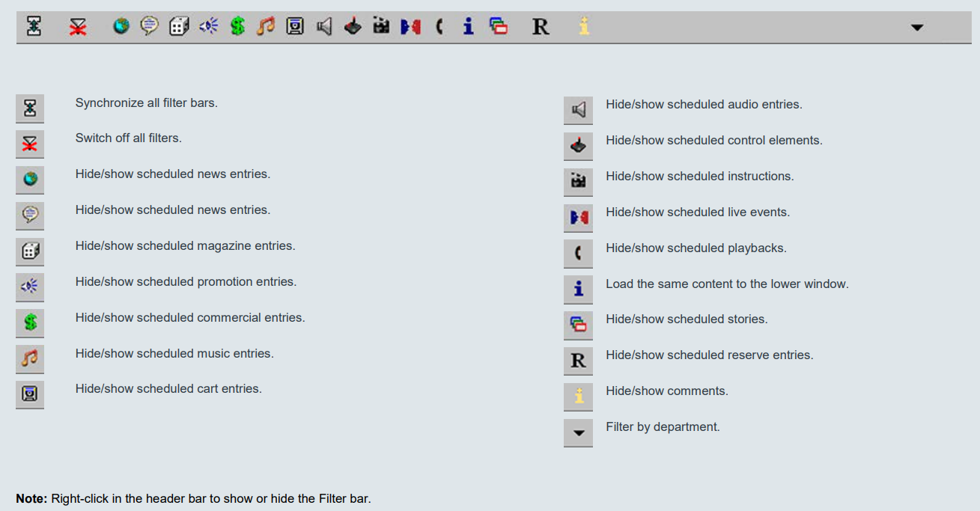980x511 pixels.
Task: Click the speaker audio filter in top toolbar
Action: pos(323,27)
